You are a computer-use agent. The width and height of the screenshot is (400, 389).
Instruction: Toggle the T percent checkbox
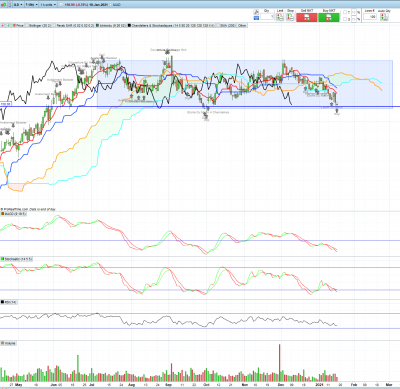(345, 12)
